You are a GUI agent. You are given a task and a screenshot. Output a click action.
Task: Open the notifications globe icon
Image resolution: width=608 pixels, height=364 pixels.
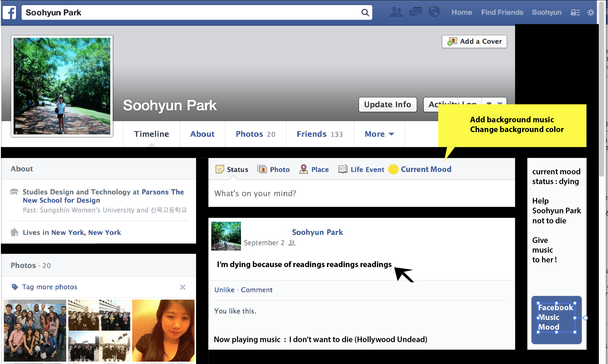click(434, 12)
